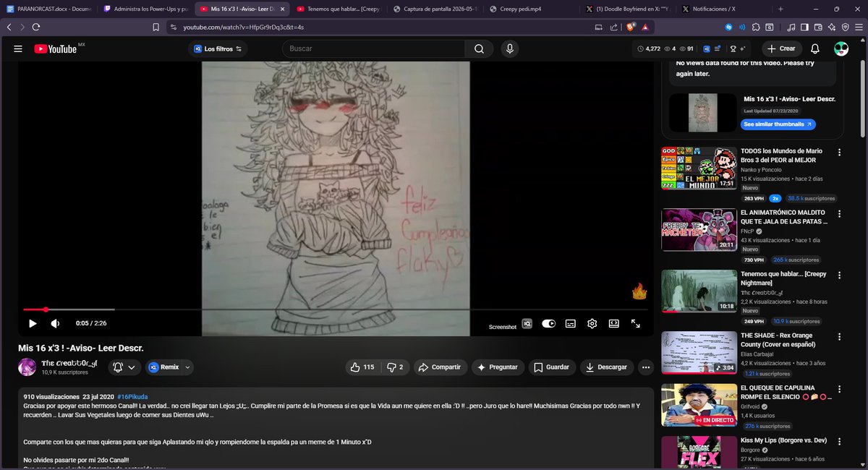
Task: Enter fullscreen mode
Action: 636,323
